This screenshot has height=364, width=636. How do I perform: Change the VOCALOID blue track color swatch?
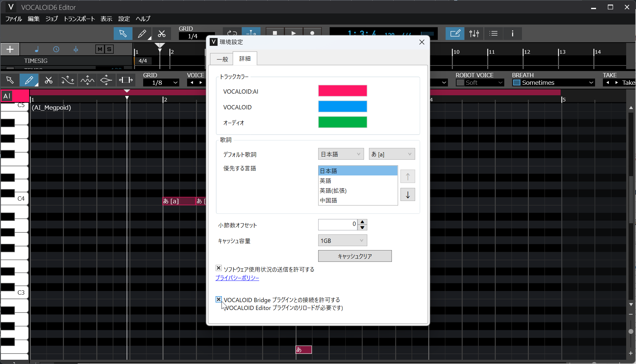342,106
